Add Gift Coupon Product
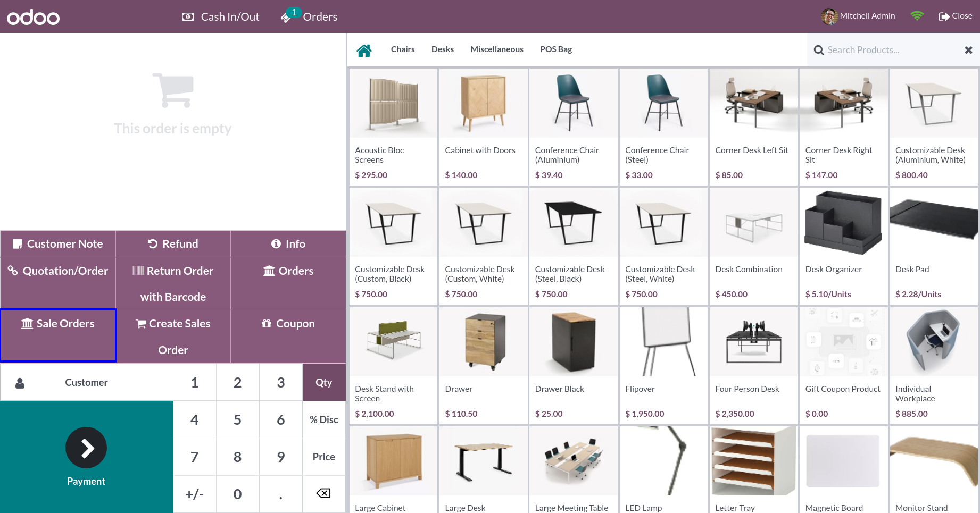980x513 pixels. [x=843, y=365]
